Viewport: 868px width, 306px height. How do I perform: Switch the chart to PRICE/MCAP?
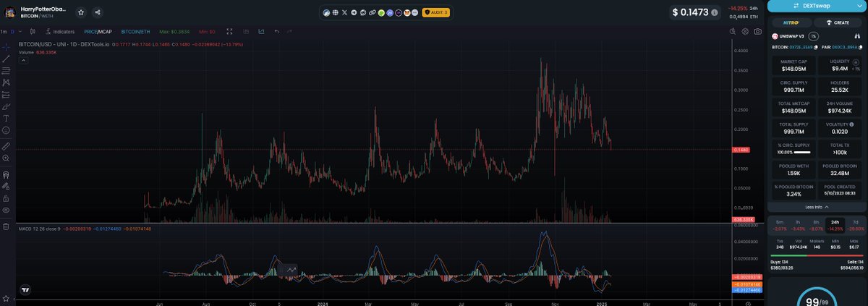click(98, 32)
